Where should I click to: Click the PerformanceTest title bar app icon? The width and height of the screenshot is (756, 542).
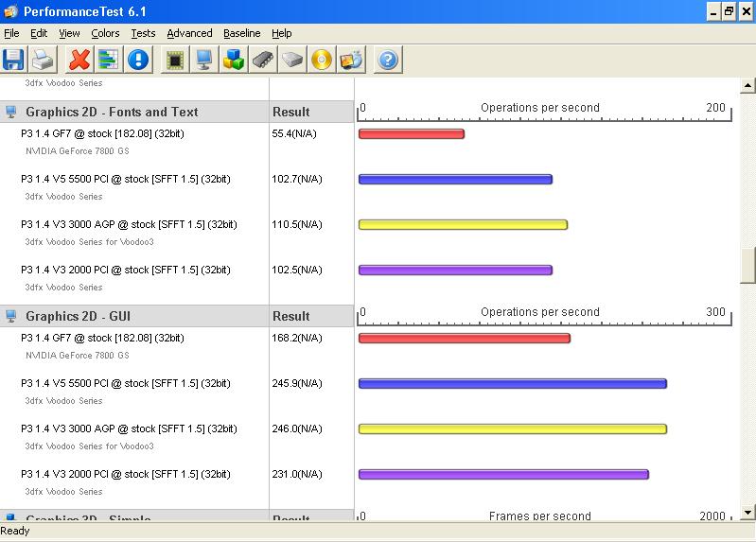click(x=10, y=11)
